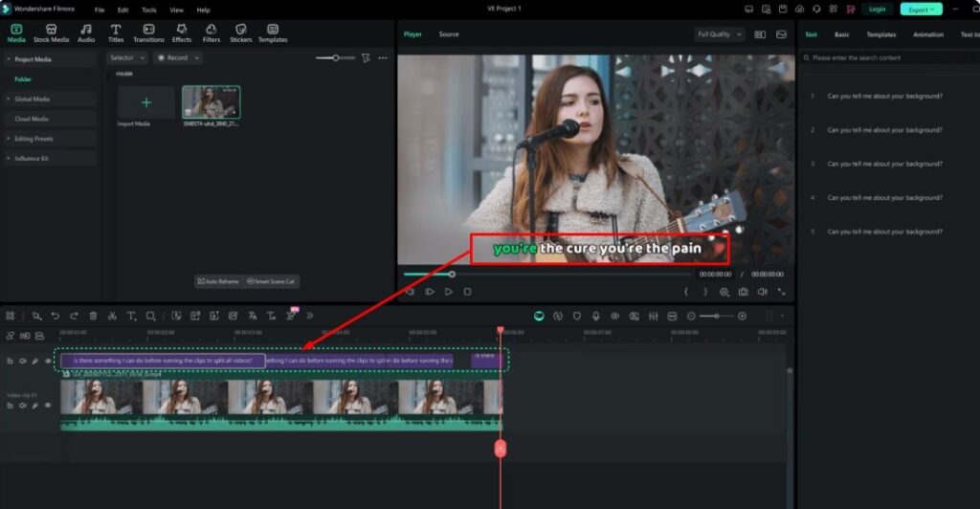Switch to the Animation tab in right panel

(928, 34)
